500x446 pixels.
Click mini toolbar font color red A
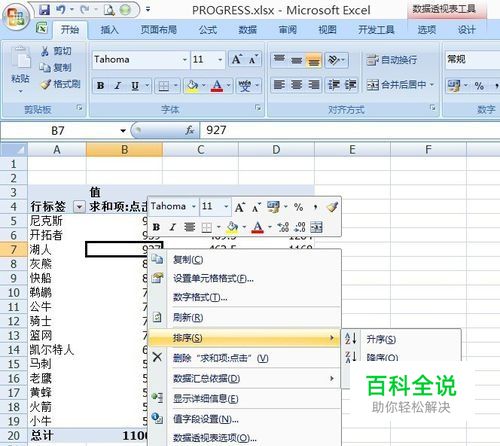[257, 228]
